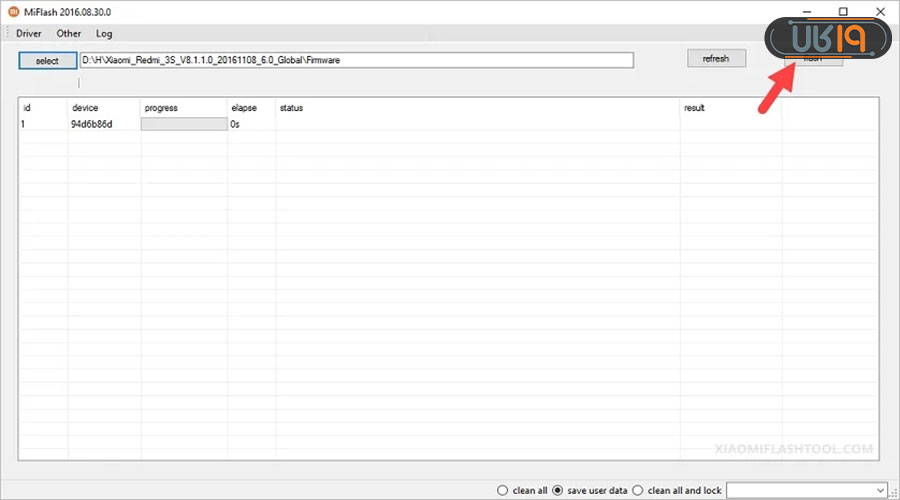900x500 pixels.
Task: Expand the combo box in bottom-right corner
Action: [879, 490]
